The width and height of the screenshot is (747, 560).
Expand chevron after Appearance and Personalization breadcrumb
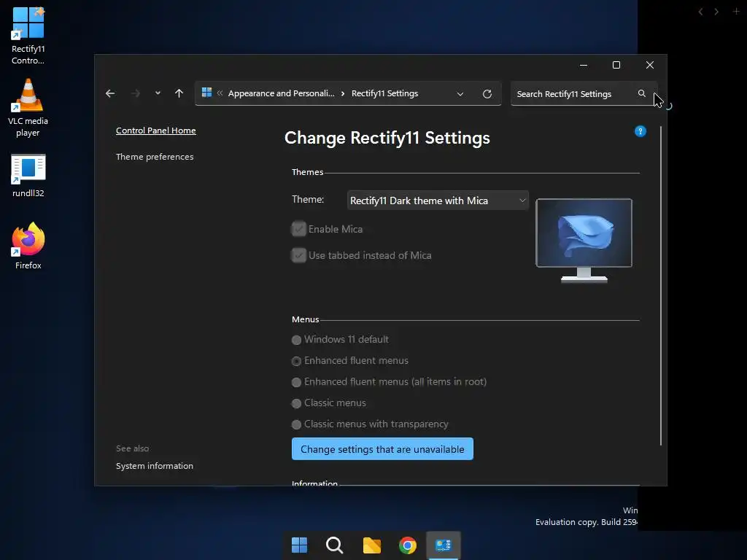[343, 94]
